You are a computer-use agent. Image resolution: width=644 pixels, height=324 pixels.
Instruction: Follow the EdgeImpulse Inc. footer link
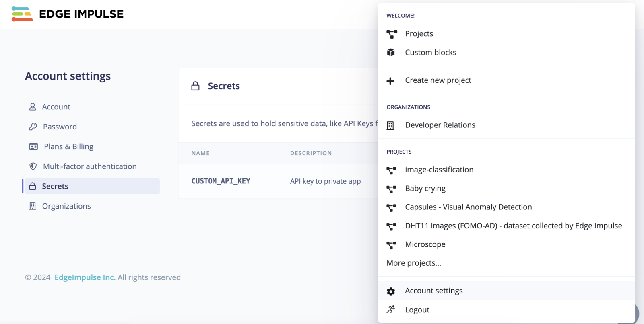[85, 277]
